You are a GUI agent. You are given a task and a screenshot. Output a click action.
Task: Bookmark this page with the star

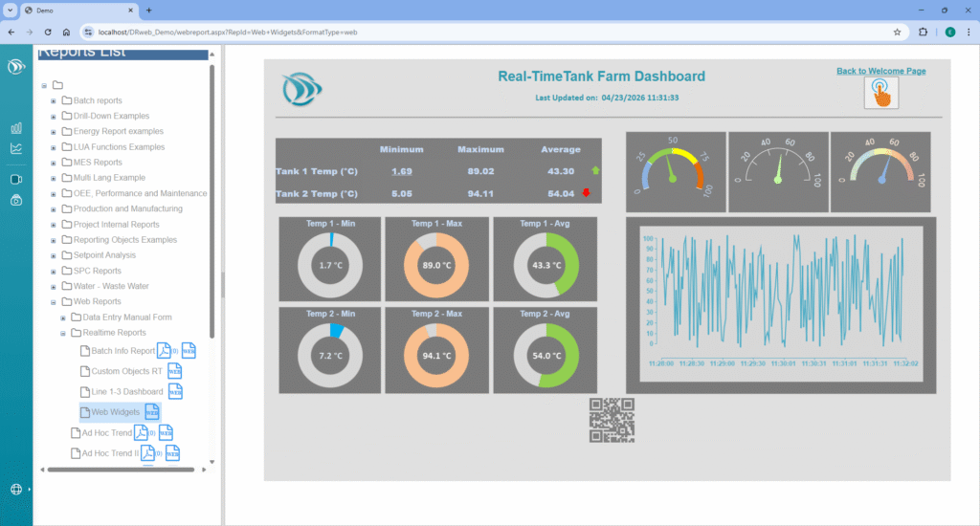pyautogui.click(x=897, y=32)
